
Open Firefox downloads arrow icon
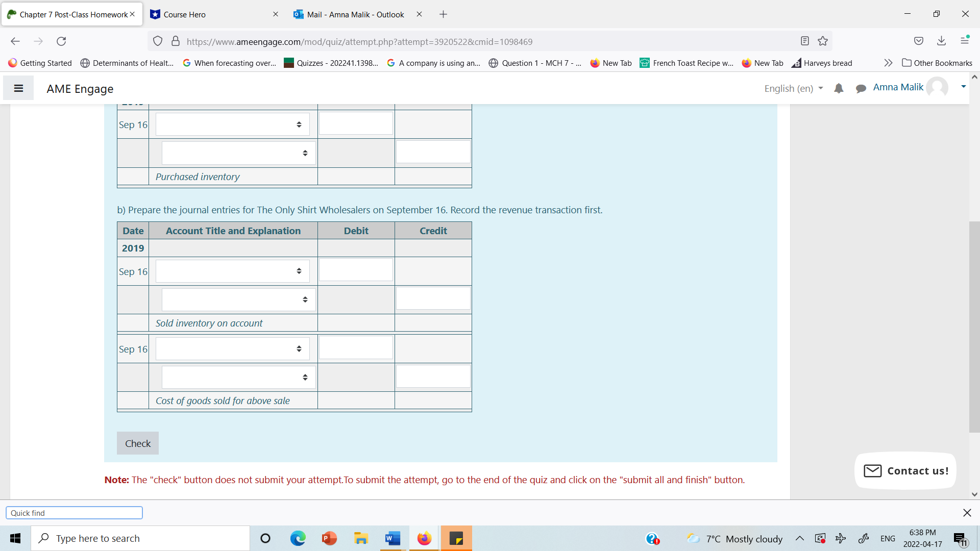(x=942, y=41)
